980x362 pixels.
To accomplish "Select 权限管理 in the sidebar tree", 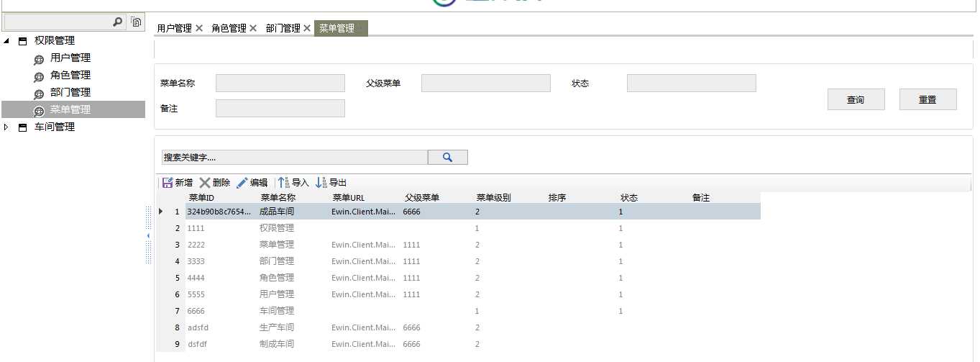I will (x=55, y=41).
